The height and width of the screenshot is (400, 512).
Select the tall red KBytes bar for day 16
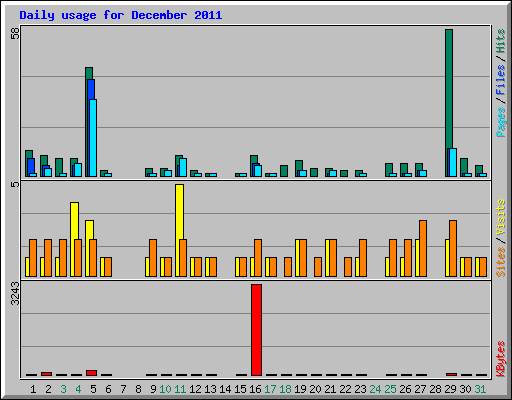click(256, 330)
